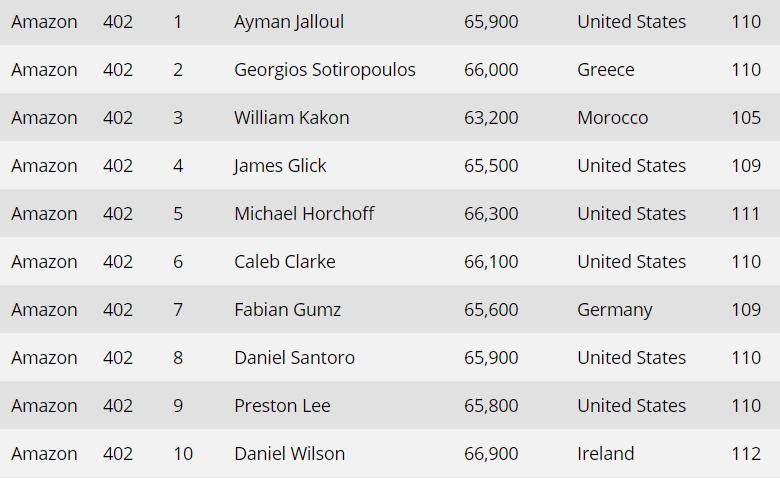
Task: Click the Greece country cell
Action: click(606, 70)
